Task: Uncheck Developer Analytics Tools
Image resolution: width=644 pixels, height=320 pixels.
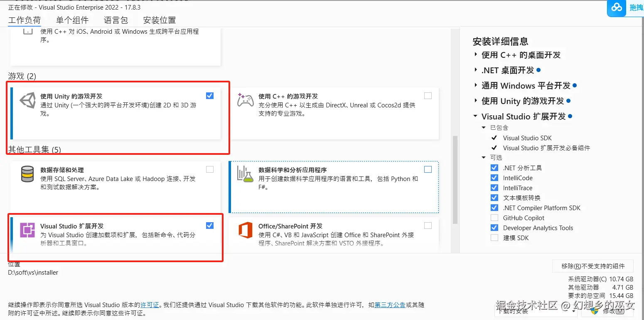Action: click(x=494, y=228)
